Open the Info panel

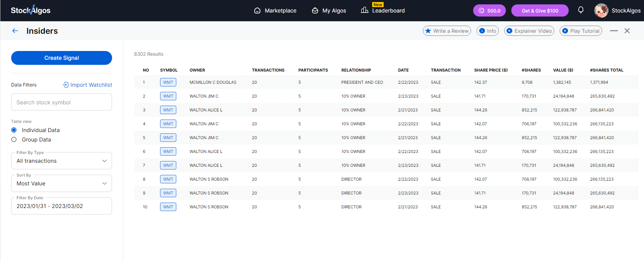pos(487,31)
